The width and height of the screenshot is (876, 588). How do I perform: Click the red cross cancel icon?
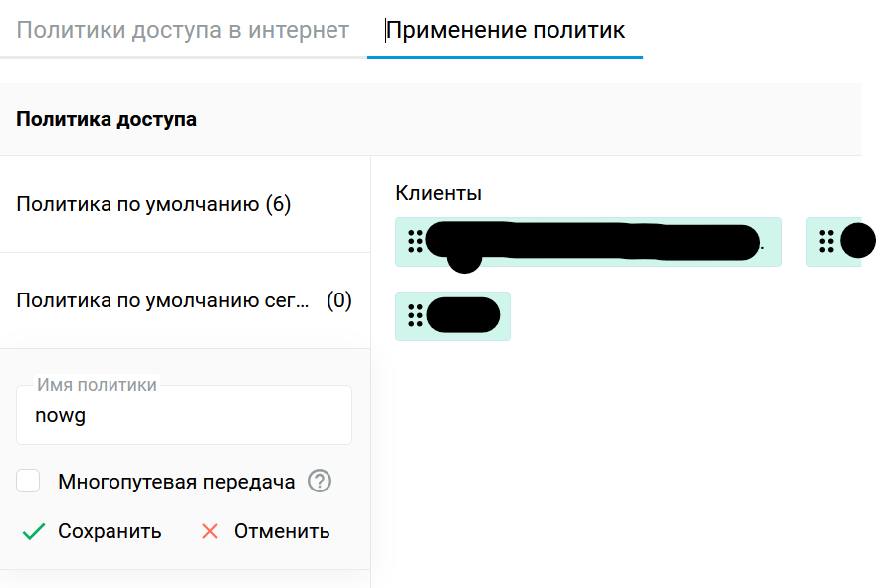(210, 531)
